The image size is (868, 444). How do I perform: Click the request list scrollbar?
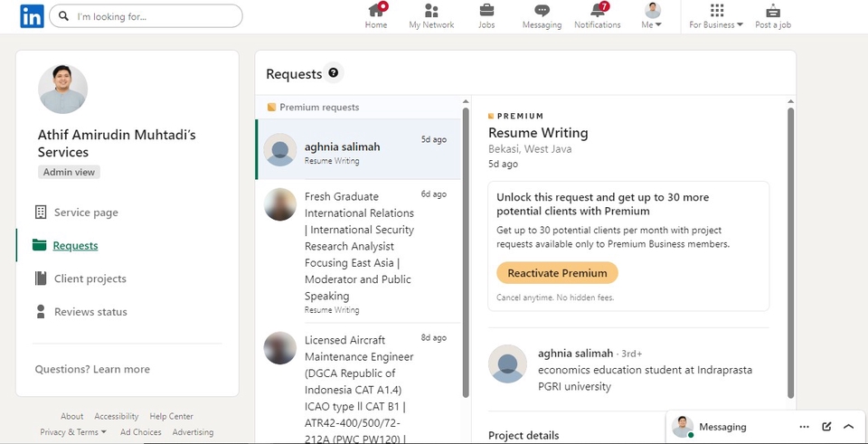tap(466, 252)
